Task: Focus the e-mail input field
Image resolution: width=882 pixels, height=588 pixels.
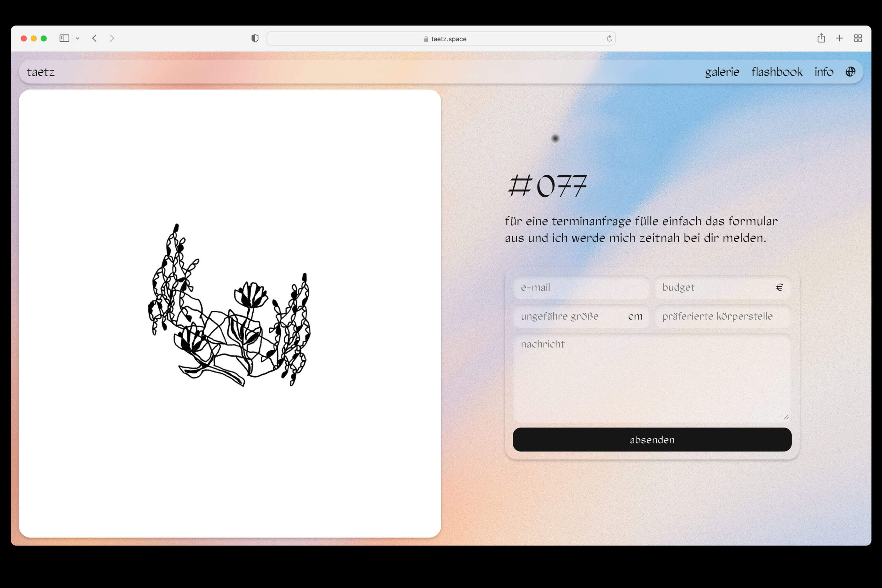Action: 581,288
